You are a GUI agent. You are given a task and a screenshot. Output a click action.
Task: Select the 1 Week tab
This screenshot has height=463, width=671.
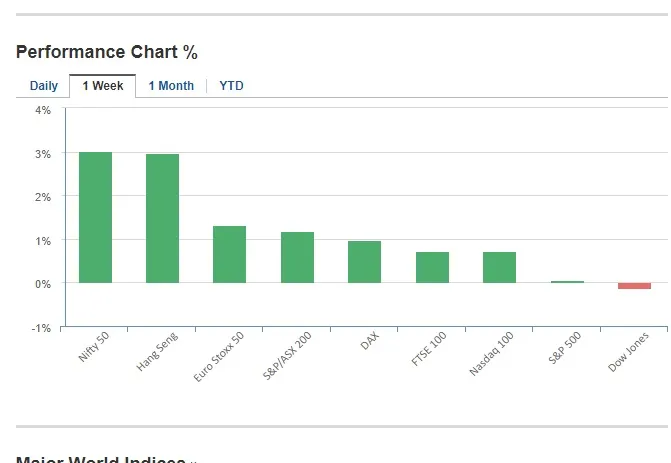click(103, 86)
